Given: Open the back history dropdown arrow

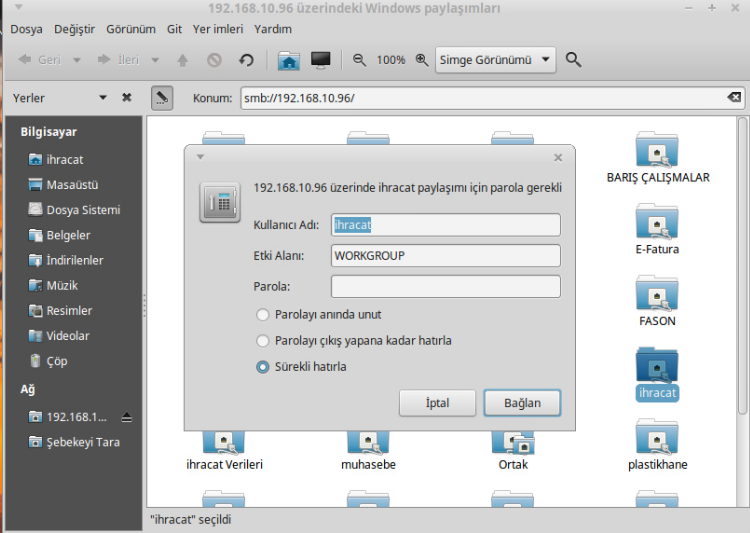Looking at the screenshot, I should point(77,60).
